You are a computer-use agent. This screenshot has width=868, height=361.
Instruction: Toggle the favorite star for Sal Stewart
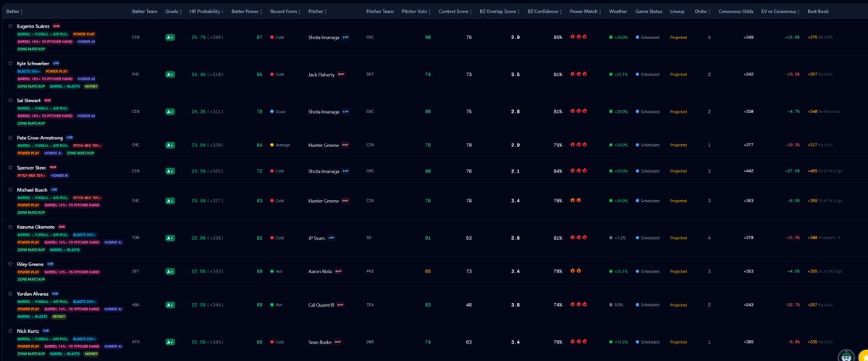pos(10,100)
